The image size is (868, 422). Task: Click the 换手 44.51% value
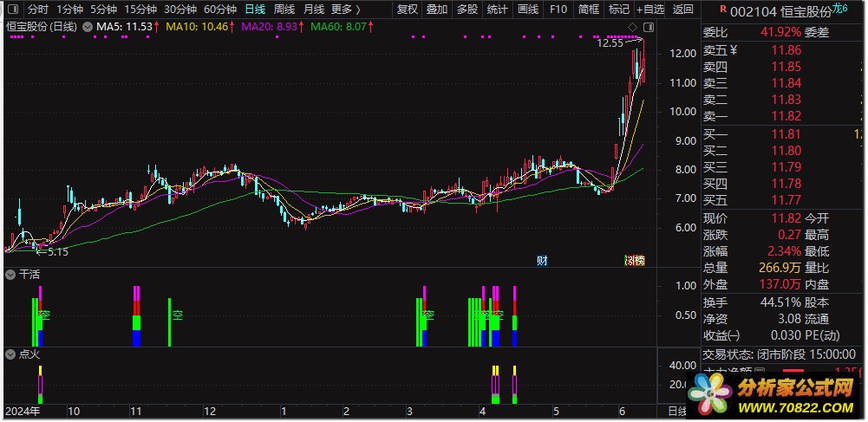coord(781,302)
